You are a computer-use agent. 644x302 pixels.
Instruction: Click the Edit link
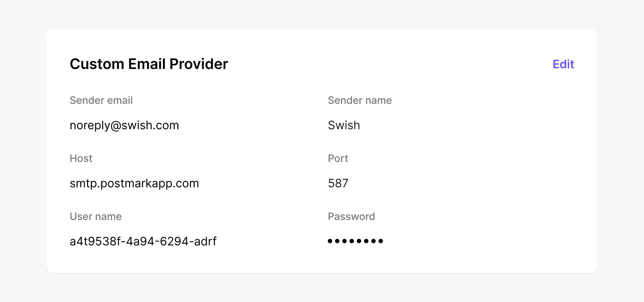point(563,64)
